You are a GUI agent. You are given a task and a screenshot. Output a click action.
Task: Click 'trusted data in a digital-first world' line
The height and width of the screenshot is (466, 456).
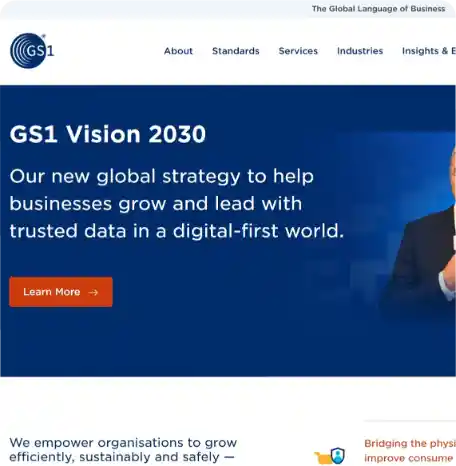click(177, 231)
